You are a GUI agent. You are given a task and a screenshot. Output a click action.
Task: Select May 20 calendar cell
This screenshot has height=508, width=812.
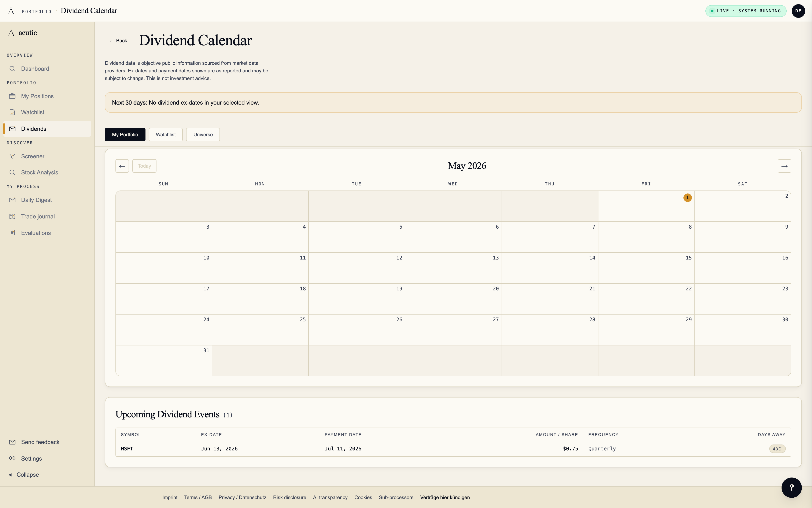click(x=453, y=299)
